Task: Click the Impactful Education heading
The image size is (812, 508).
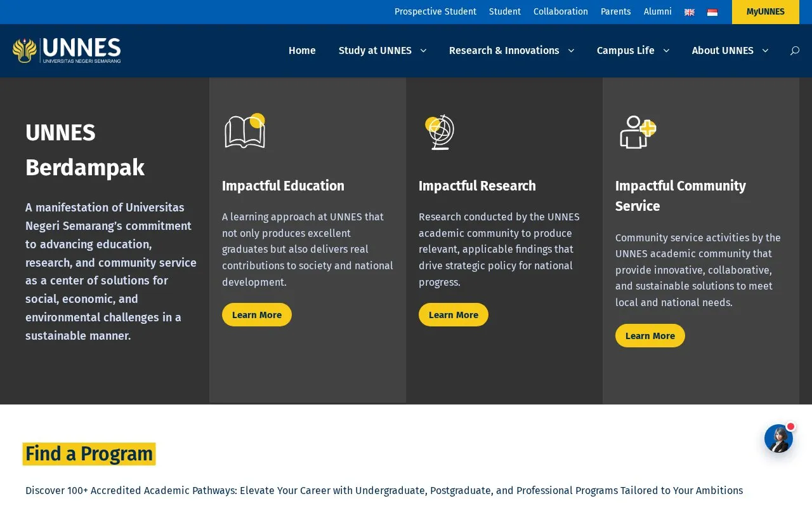Action: point(283,186)
